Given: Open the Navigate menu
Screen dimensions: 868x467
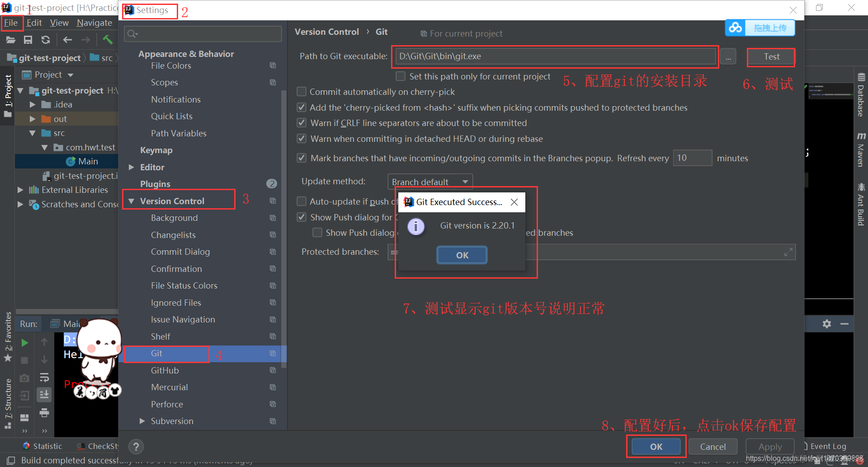Looking at the screenshot, I should pos(94,23).
